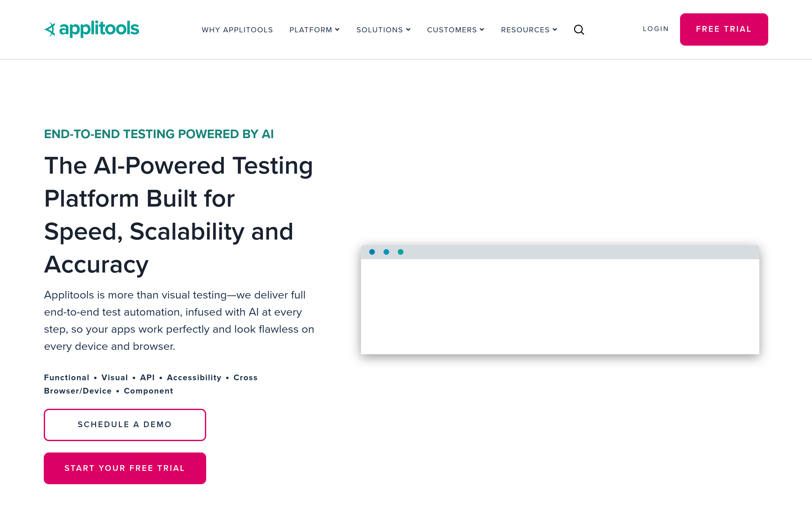Image resolution: width=812 pixels, height=507 pixels.
Task: Select the Applitools eye logo mark
Action: point(51,29)
